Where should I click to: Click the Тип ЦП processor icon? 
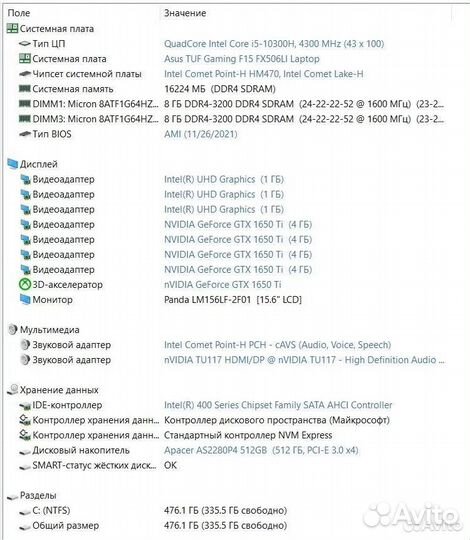[x=25, y=44]
